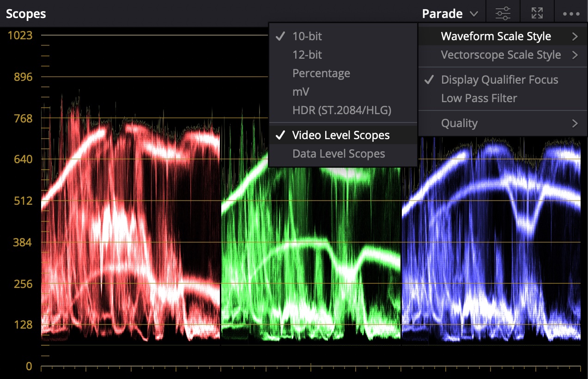Expand the Vectorscope Scale Style submenu
Screen dimensions: 588x379
pyautogui.click(x=502, y=55)
